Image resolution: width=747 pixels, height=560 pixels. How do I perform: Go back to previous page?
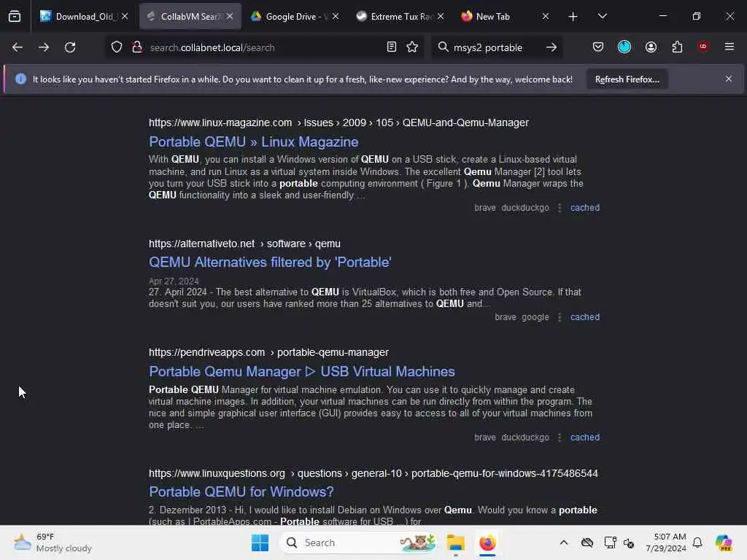18,47
